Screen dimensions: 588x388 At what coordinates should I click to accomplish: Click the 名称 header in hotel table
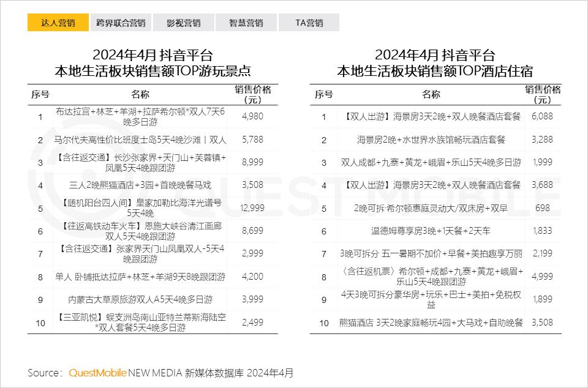[x=431, y=94]
